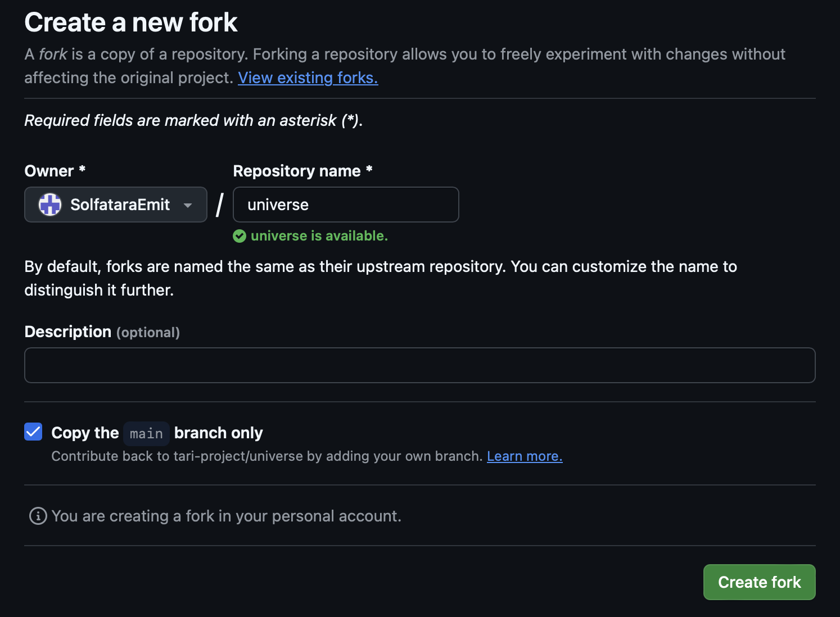Click the info icon beside personal account note
Image resolution: width=840 pixels, height=617 pixels.
[38, 516]
